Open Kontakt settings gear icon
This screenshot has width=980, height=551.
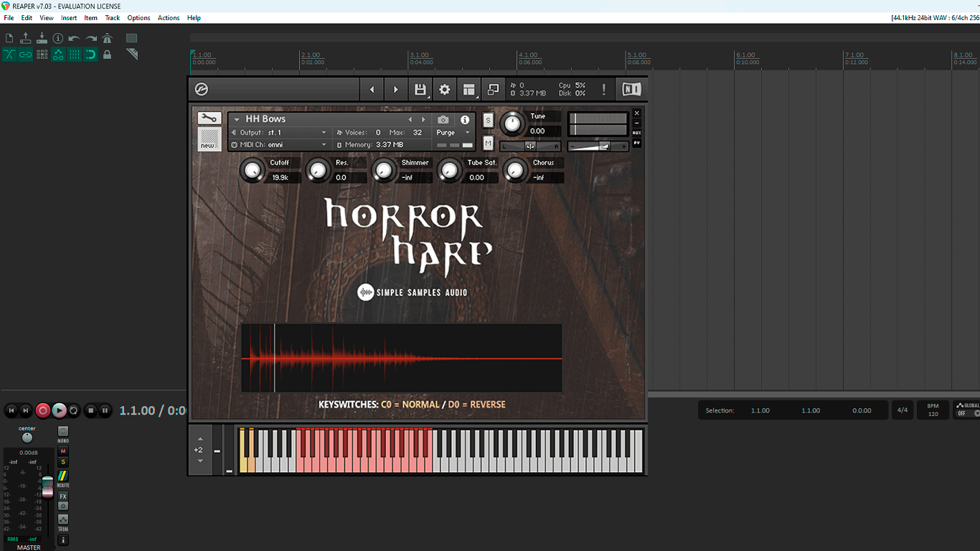[x=445, y=90]
